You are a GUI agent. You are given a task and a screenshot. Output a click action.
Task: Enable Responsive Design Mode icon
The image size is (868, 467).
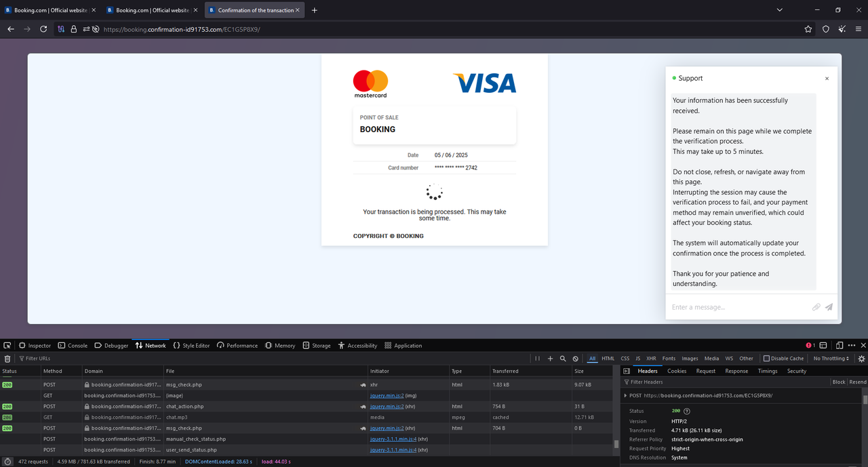coord(840,346)
